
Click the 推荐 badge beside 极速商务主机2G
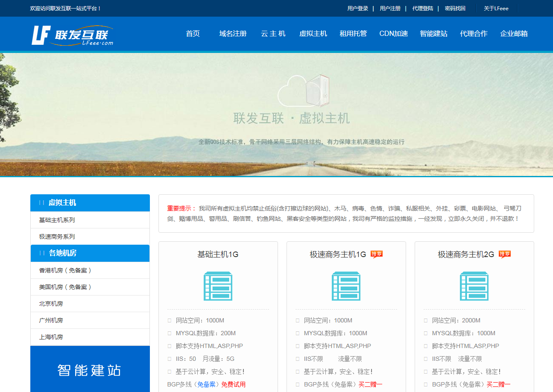click(504, 254)
